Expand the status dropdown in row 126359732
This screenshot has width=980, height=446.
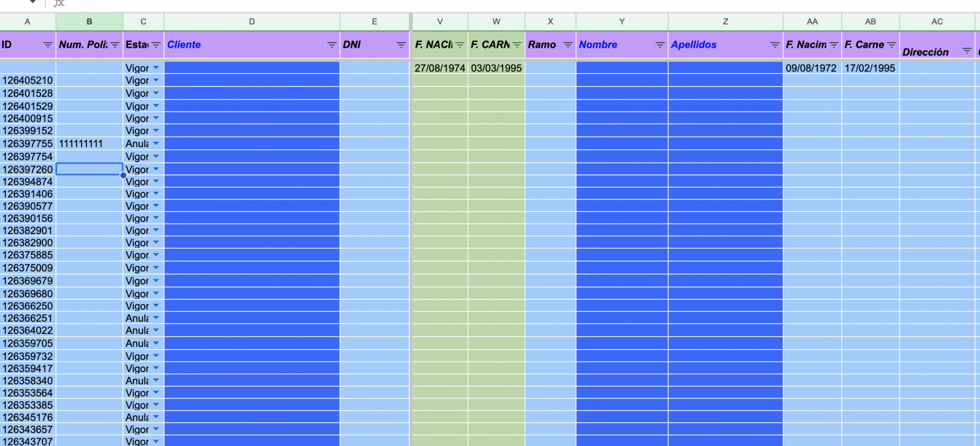[x=156, y=356]
